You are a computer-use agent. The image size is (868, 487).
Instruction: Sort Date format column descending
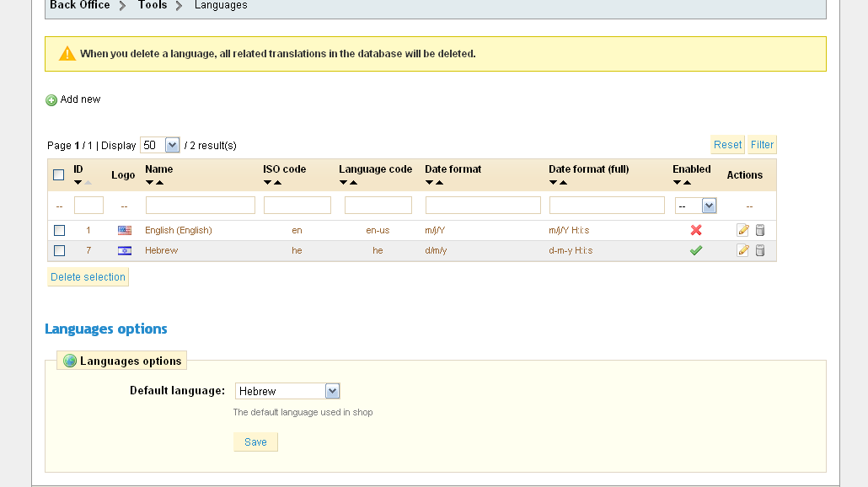[x=429, y=183]
